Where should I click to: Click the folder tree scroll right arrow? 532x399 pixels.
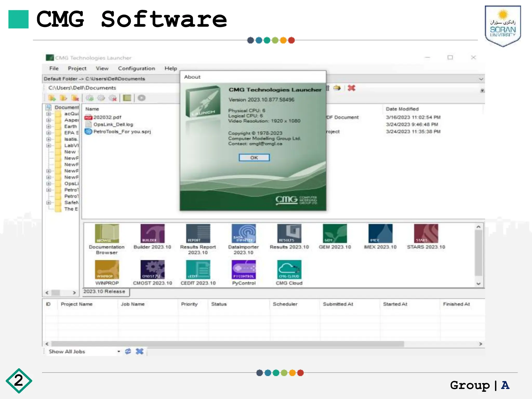click(74, 293)
